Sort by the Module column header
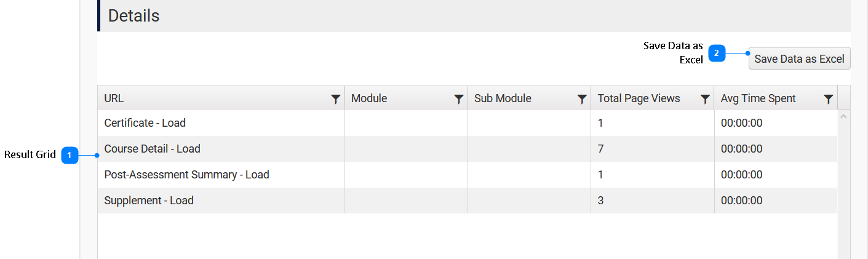Viewport: 868px width, 259px height. point(369,98)
